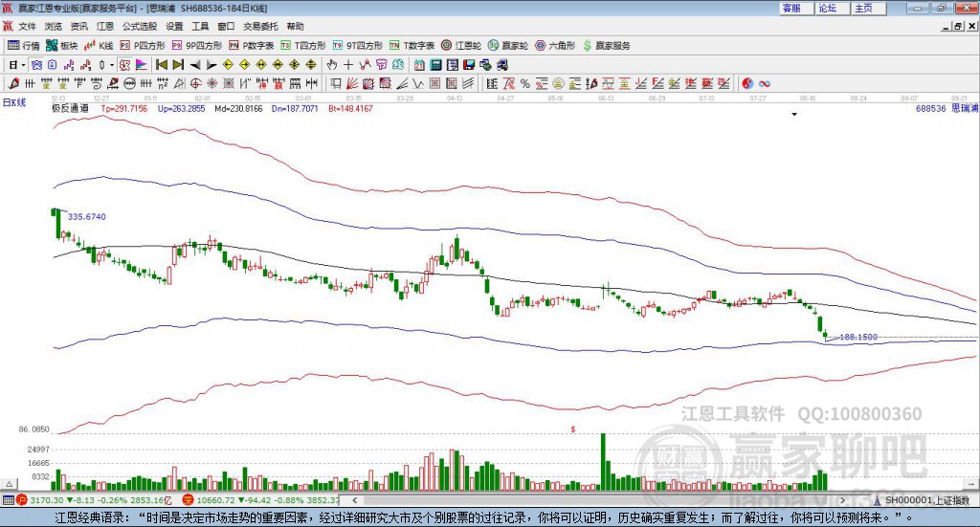Open the calculator icon
980x527 pixels.
click(435, 65)
